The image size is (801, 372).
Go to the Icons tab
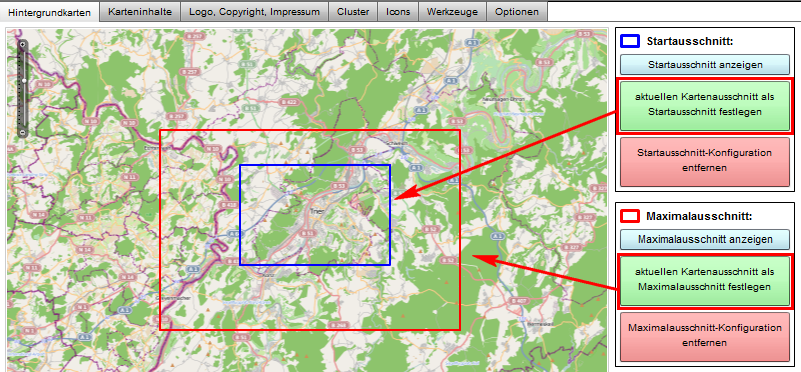[x=398, y=11]
